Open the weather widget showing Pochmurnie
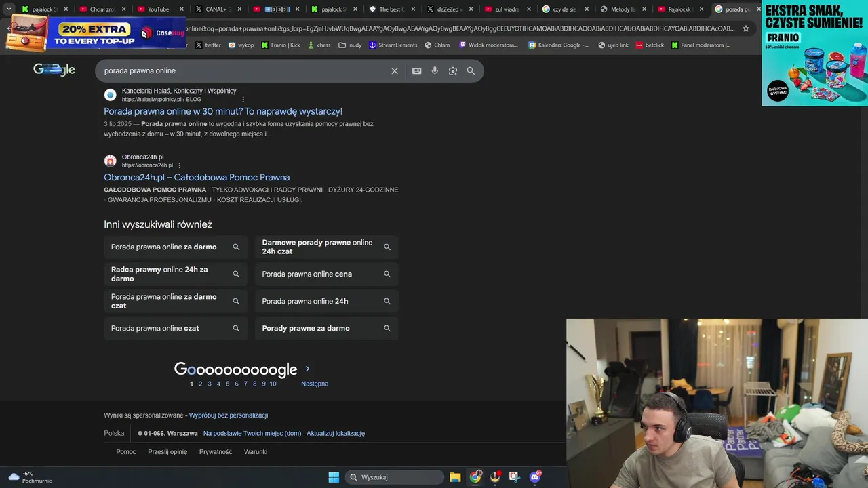 [x=30, y=477]
